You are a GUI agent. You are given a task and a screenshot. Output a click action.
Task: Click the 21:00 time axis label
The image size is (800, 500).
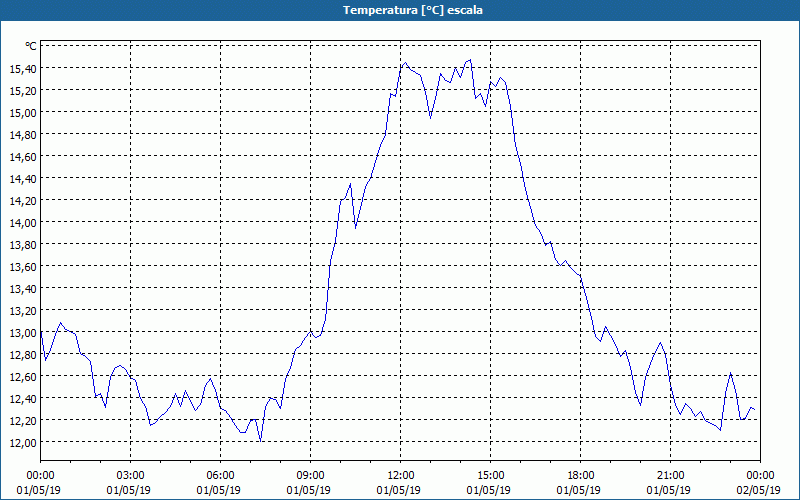[670, 476]
